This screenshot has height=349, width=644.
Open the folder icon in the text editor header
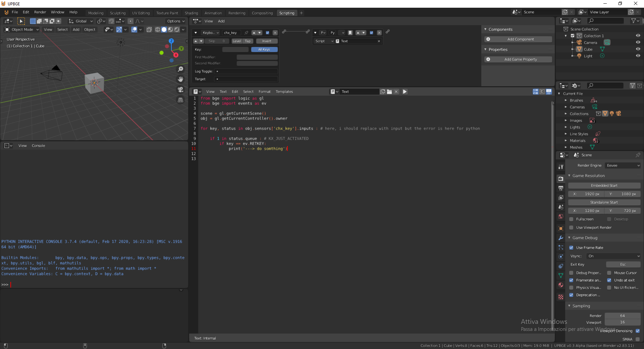coord(389,92)
